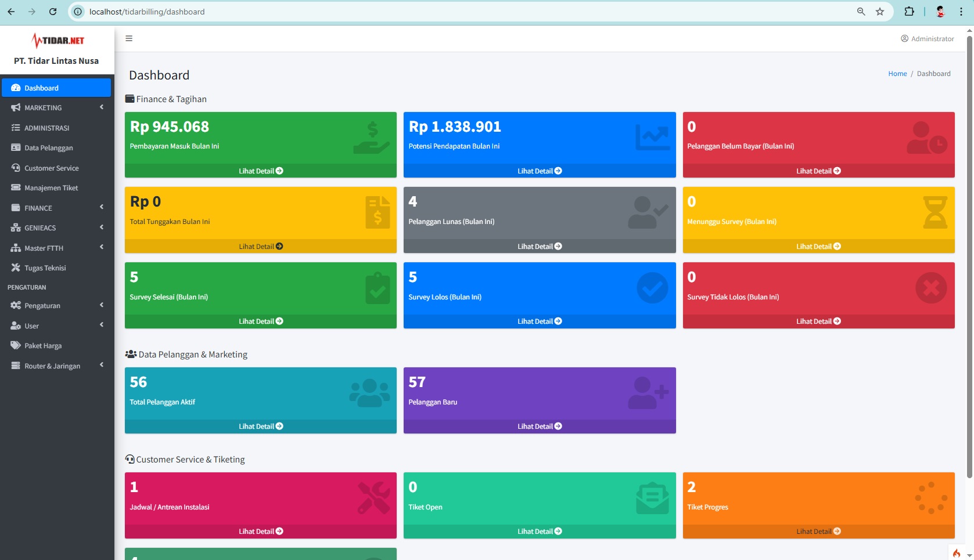This screenshot has height=560, width=974.
Task: Bookmark this page with the star icon
Action: [x=880, y=12]
